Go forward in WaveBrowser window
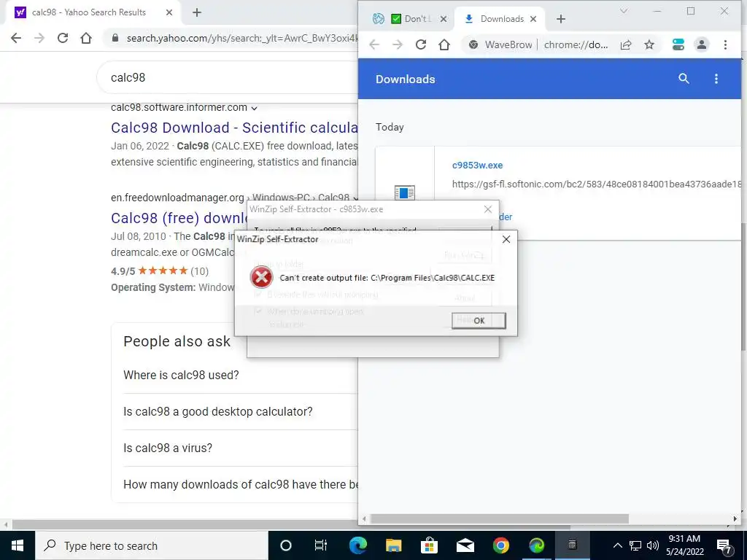This screenshot has width=747, height=560. (x=398, y=44)
